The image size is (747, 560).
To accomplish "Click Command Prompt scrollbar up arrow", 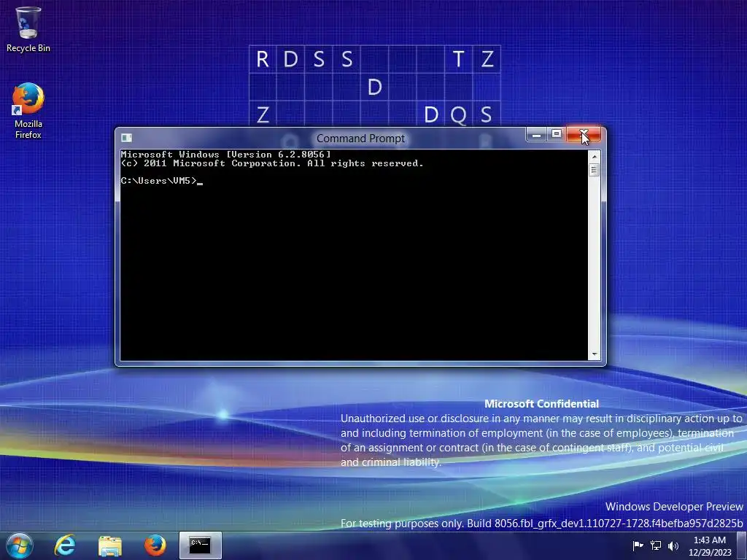I will (x=594, y=156).
